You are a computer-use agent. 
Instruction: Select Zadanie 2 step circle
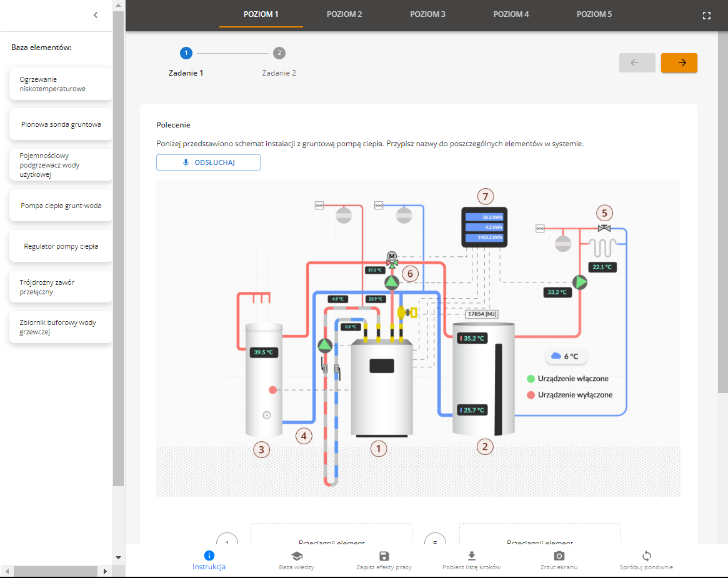[279, 53]
